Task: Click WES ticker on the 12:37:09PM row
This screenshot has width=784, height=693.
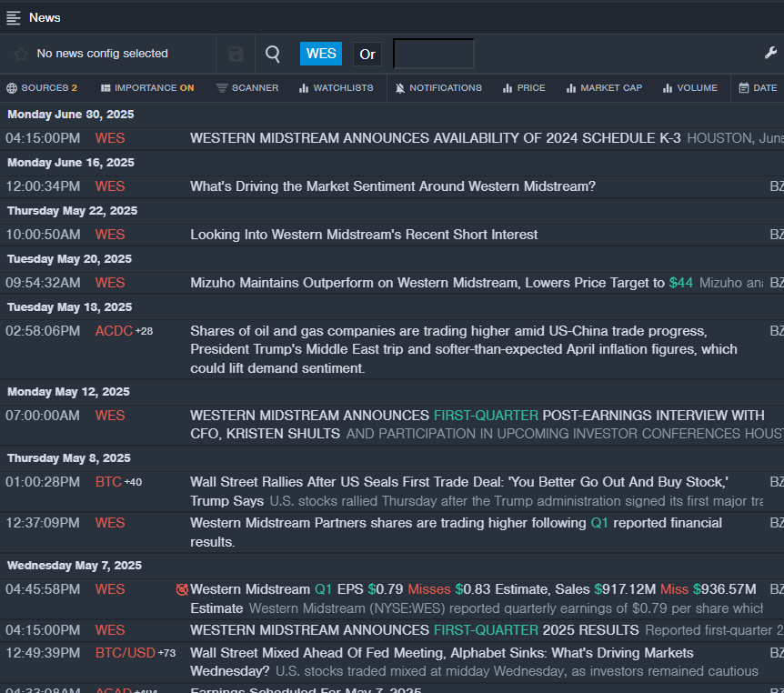Action: [x=110, y=523]
